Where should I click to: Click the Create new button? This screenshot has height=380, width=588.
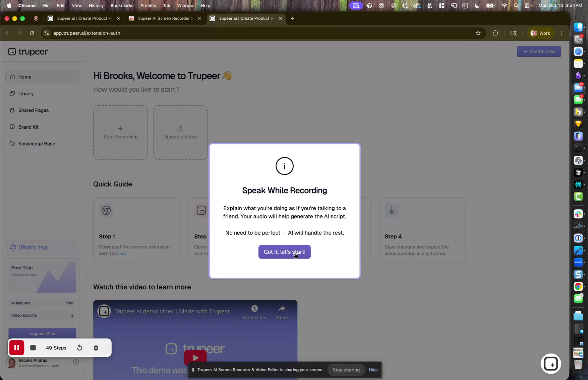(539, 51)
